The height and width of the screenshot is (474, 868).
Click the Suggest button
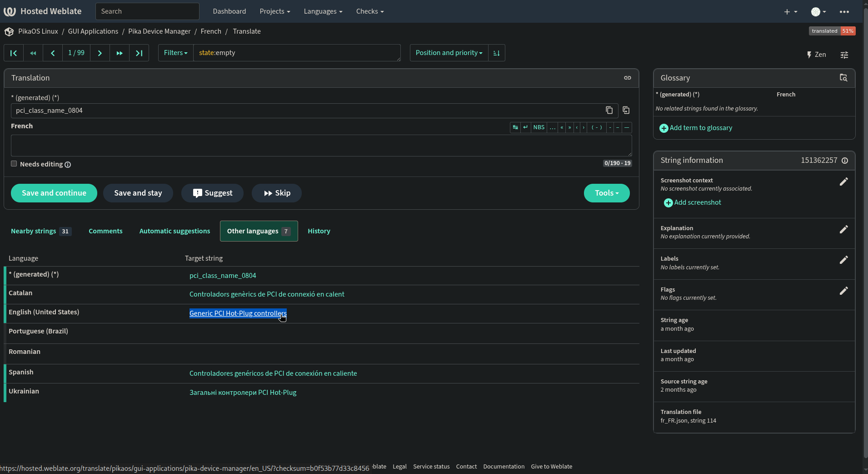pyautogui.click(x=212, y=193)
